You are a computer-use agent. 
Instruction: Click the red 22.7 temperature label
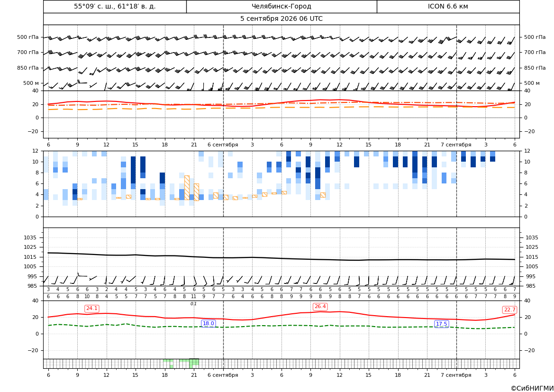point(509,310)
